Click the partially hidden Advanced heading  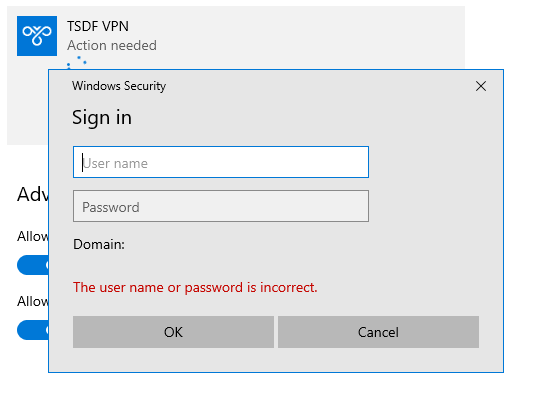coord(33,195)
